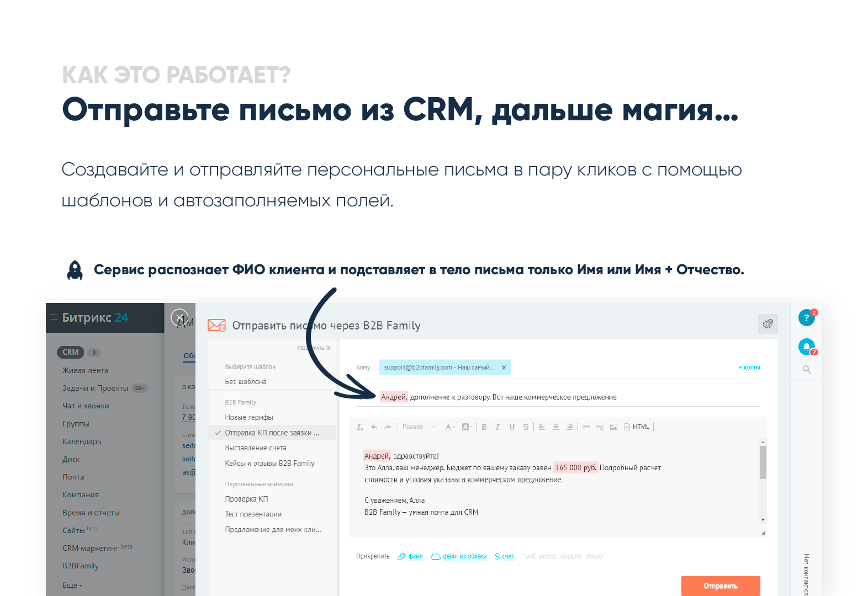Open Календарь in the sidebar
Screen dimensions: 868x596
pyautogui.click(x=82, y=441)
